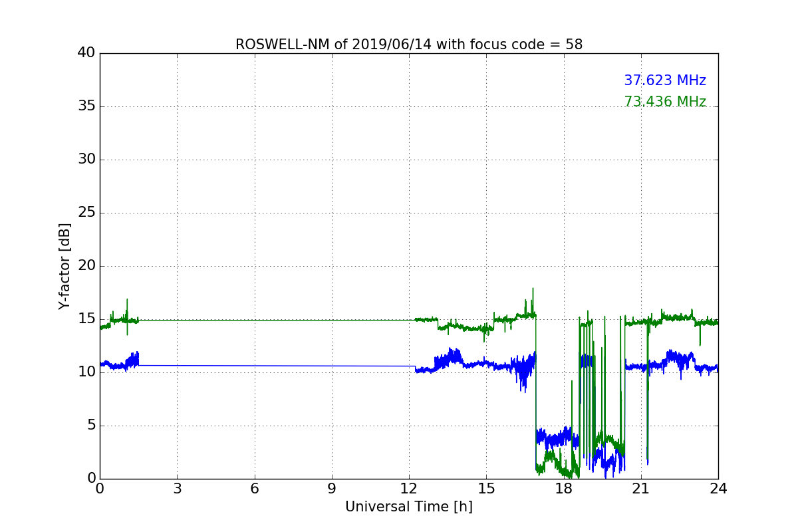
Task: Click the y-axis tick label 25
Action: tap(86, 213)
